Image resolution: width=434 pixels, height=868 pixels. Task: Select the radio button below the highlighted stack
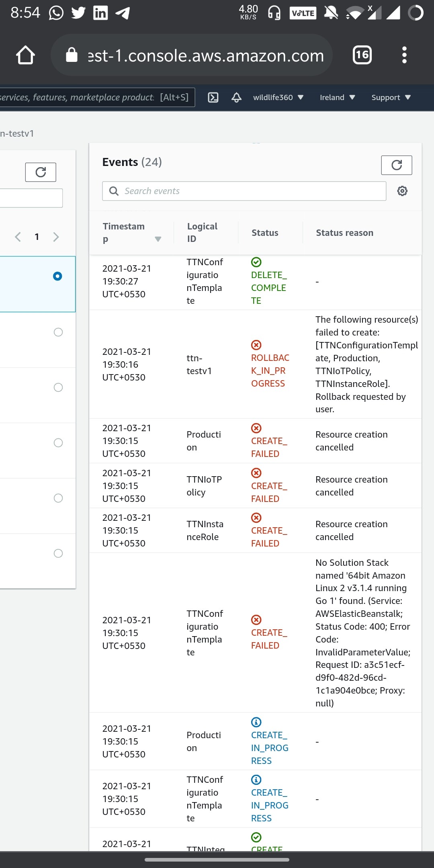(x=58, y=332)
